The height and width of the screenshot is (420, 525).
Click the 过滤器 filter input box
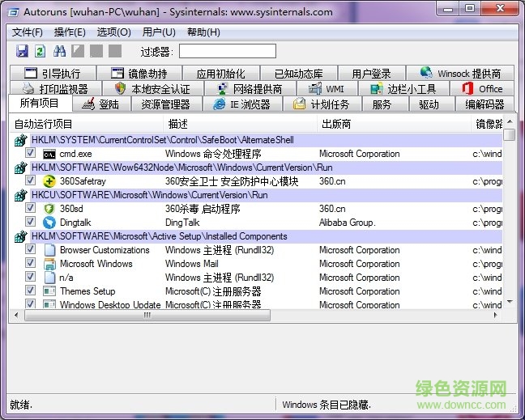click(x=228, y=51)
